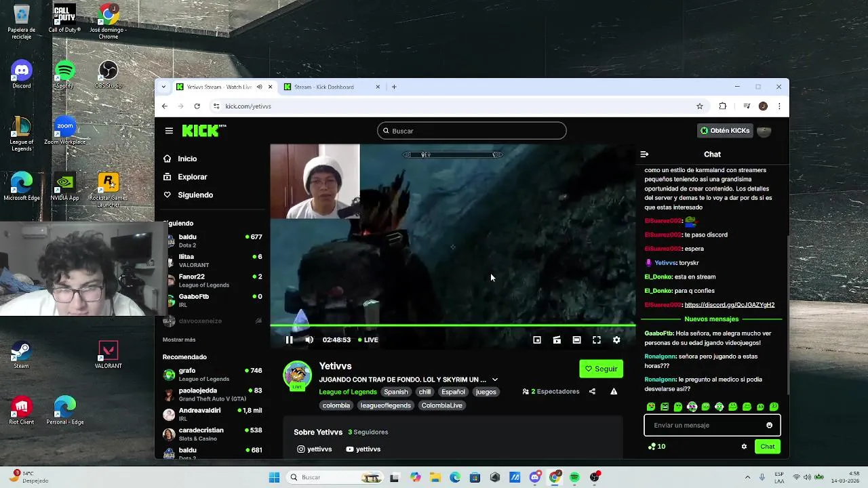Bookmark this page star icon
The width and height of the screenshot is (868, 488).
700,106
